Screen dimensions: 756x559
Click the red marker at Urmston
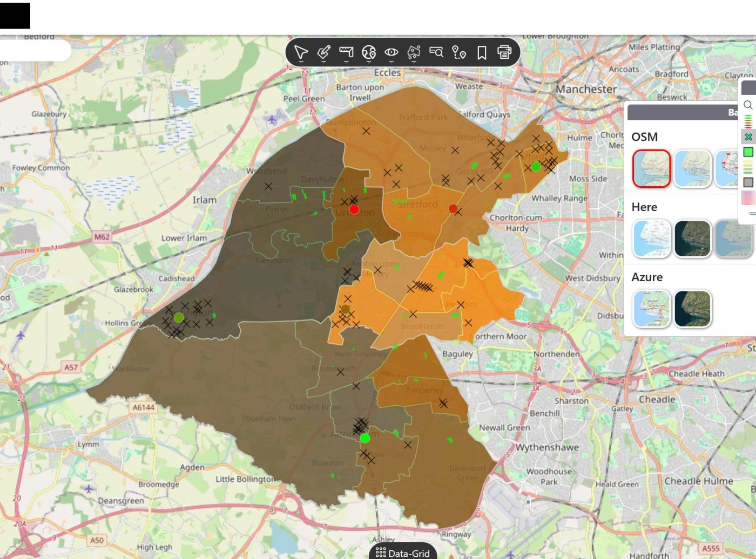tap(354, 209)
